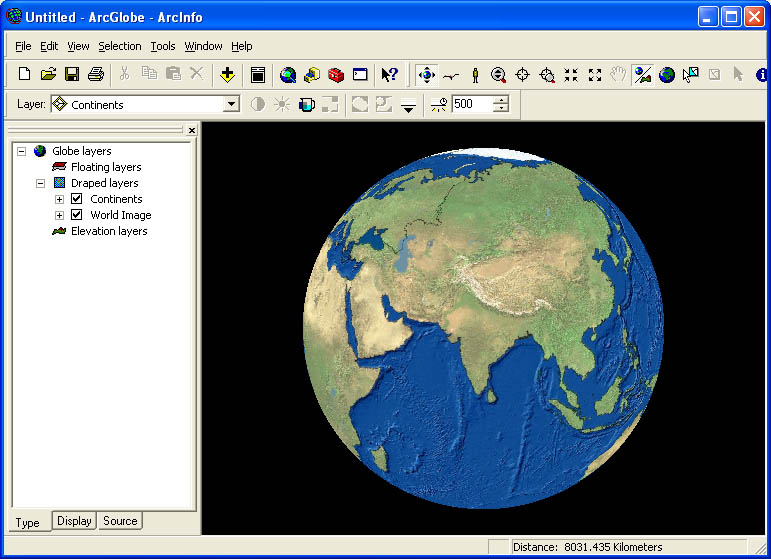Select Elevation layers in the tree

coord(108,231)
